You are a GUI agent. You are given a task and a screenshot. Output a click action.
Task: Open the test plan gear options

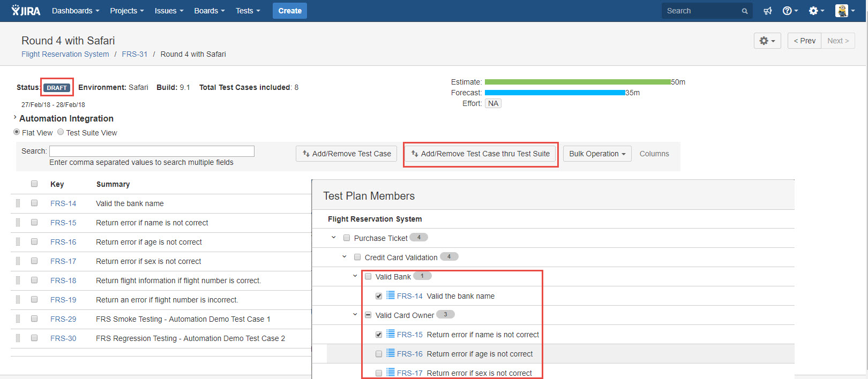[x=767, y=41]
